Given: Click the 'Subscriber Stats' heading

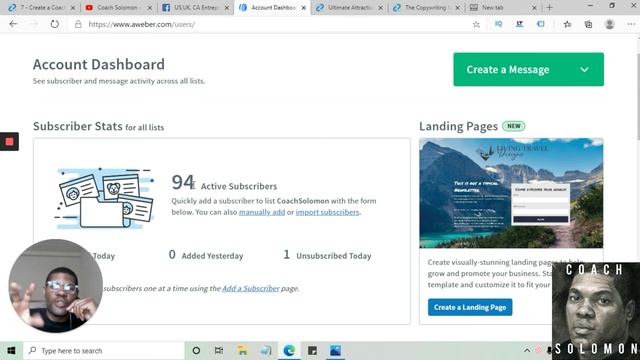Looking at the screenshot, I should click(78, 127).
